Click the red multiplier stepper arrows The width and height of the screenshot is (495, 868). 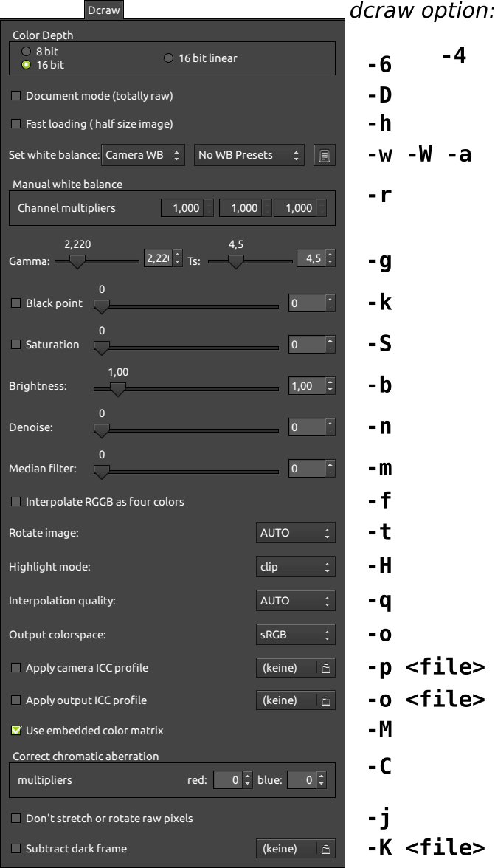click(x=248, y=780)
